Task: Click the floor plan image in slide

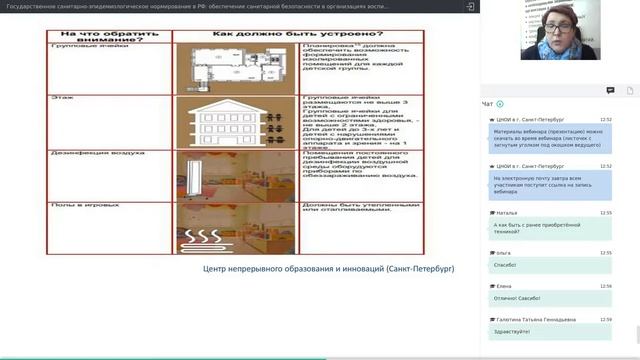Action: coord(236,69)
